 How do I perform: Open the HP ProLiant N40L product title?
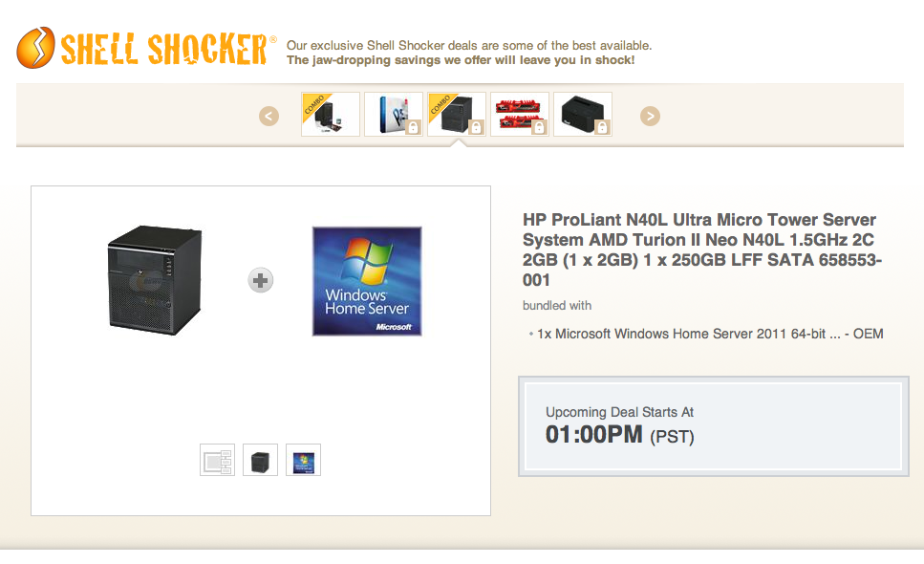tap(702, 249)
